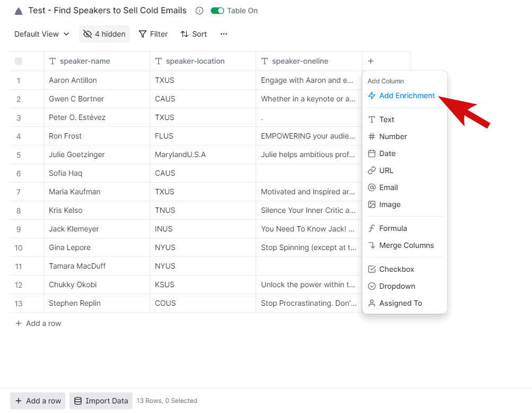Select the Merge Columns option

(x=401, y=245)
